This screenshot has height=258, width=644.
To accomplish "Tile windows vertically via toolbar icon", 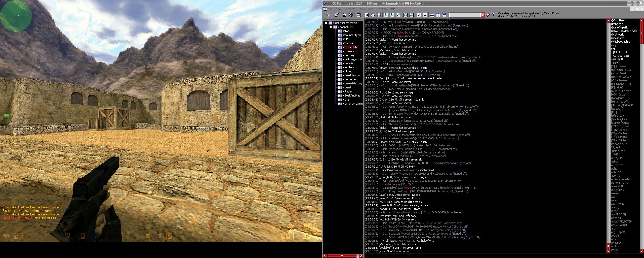I will 438,15.
